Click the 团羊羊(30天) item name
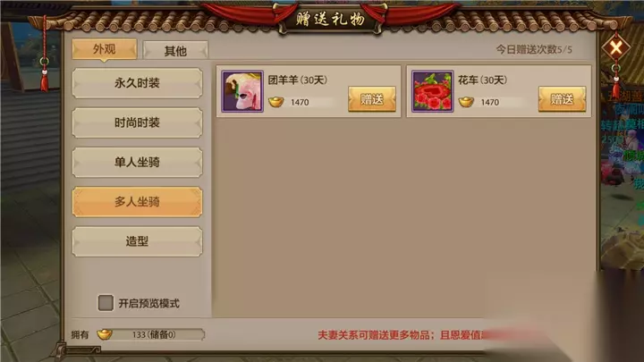Viewport: 644px width, 362px height. [298, 80]
